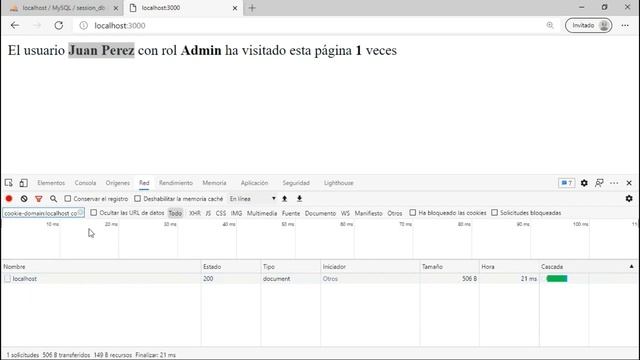Open DevTools customize three-dots menu
Screen dimensions: 640x360
coord(614,183)
